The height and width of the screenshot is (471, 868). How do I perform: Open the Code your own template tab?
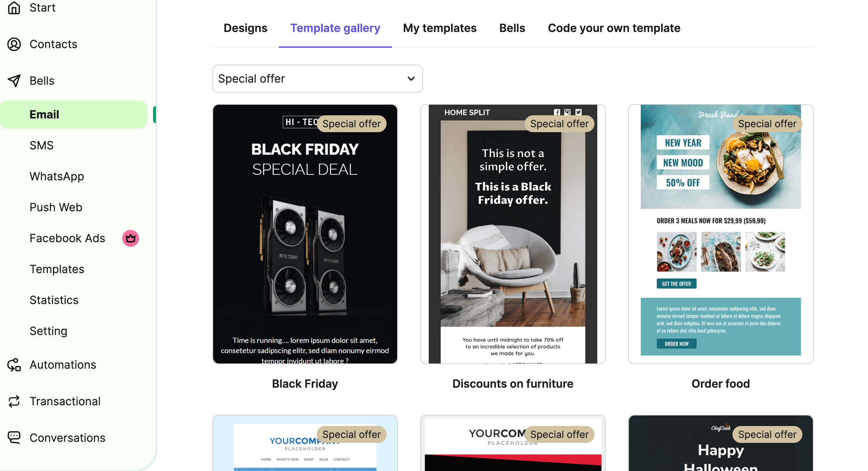click(614, 28)
